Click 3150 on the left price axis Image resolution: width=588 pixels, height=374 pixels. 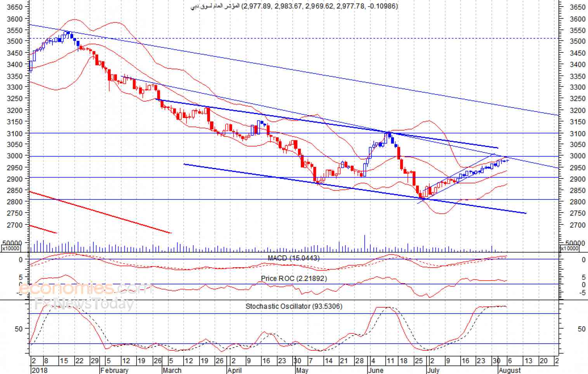point(15,121)
